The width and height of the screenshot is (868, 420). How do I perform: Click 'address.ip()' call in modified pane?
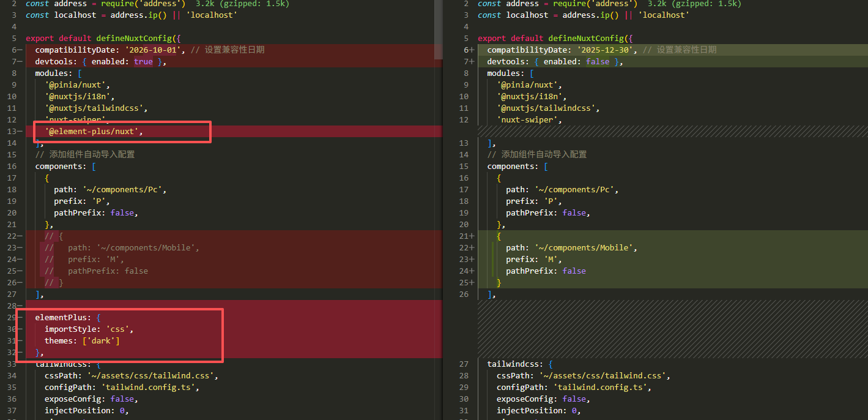coord(591,15)
